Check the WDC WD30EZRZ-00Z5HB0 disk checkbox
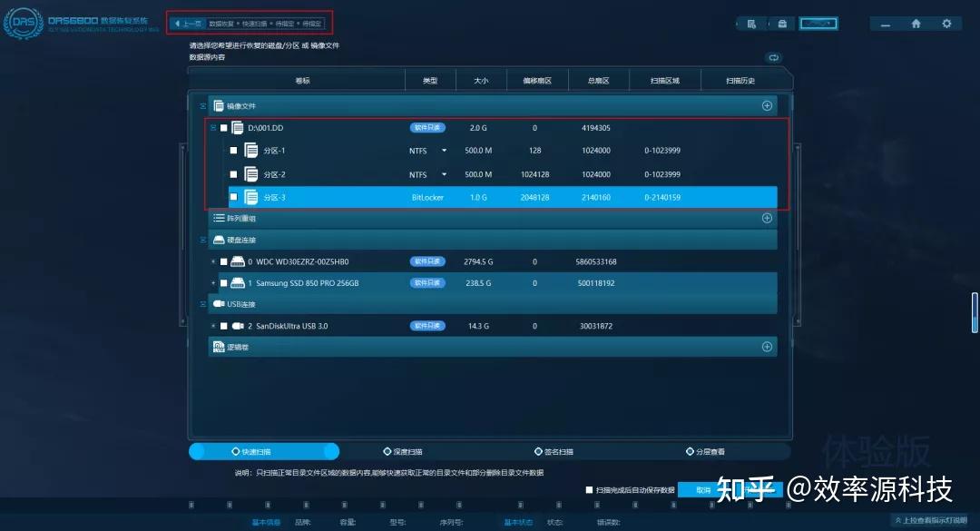The height and width of the screenshot is (531, 980). point(224,261)
